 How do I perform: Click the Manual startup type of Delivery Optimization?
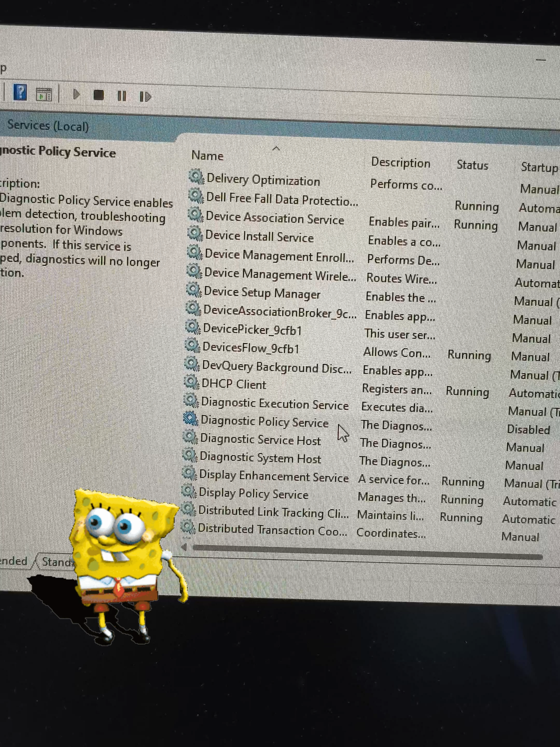(539, 189)
